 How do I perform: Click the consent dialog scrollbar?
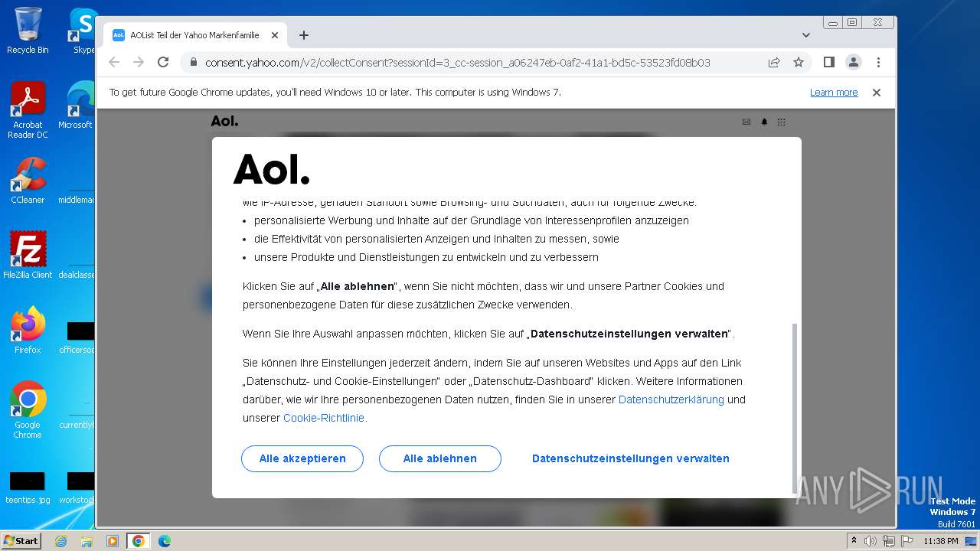coord(794,407)
